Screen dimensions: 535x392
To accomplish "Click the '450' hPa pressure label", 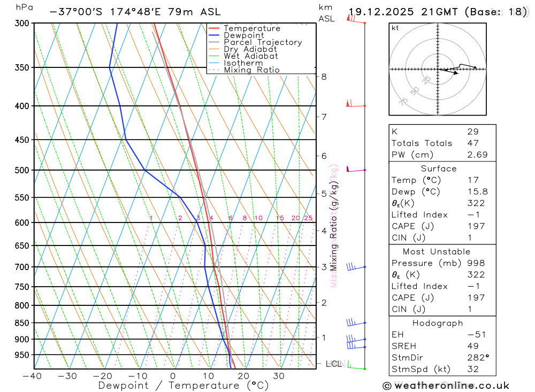I will coord(22,140).
